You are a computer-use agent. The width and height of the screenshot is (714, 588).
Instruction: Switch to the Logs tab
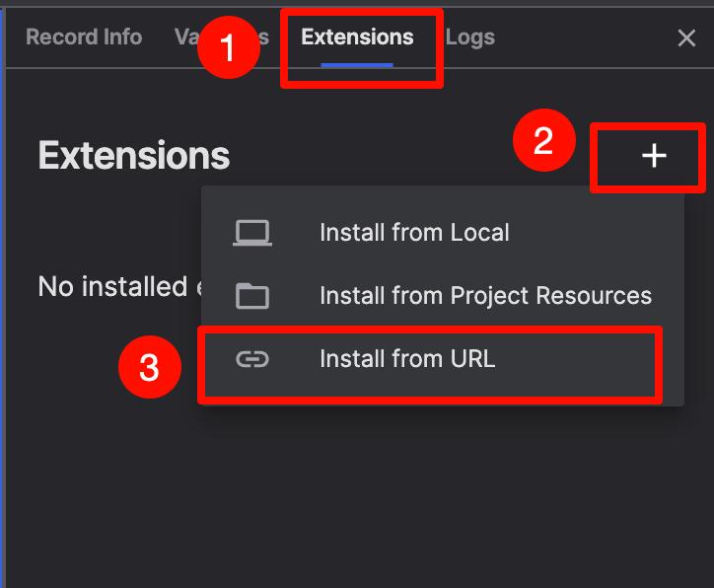pyautogui.click(x=470, y=38)
